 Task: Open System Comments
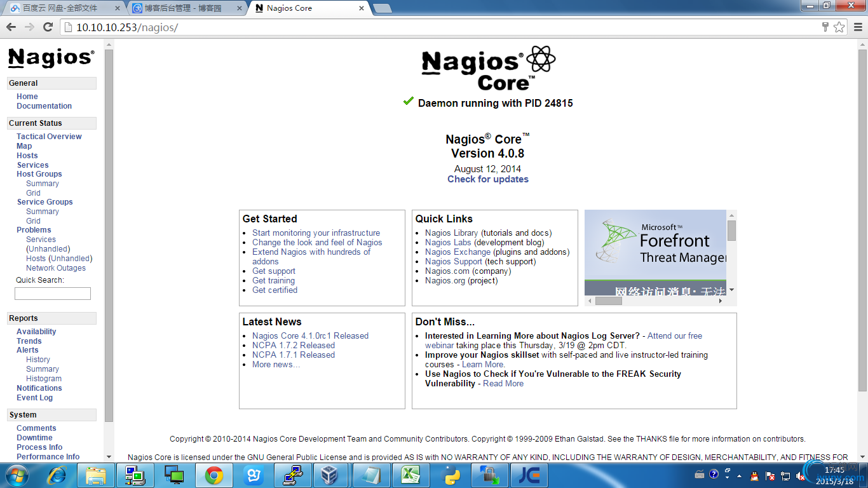(x=36, y=428)
